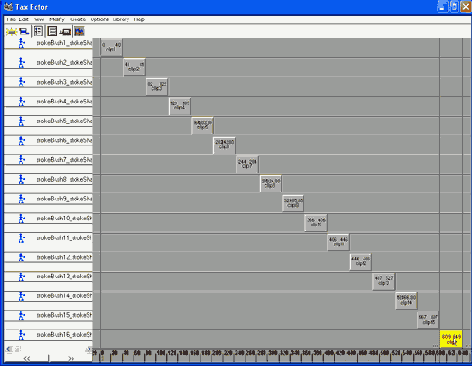Open the Library menu

[121, 19]
